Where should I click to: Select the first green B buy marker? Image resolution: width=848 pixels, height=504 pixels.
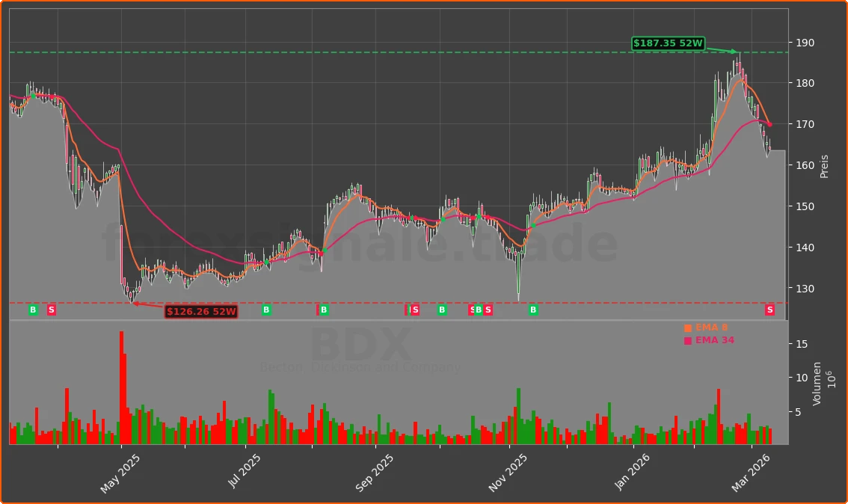33,310
